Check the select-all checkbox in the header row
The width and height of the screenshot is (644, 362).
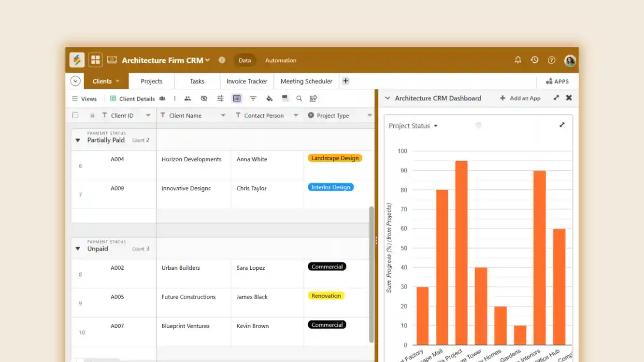(75, 115)
